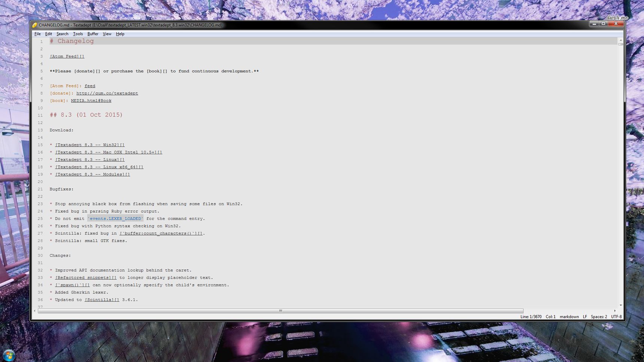Click the horizontal scrollbar thumb

pyautogui.click(x=280, y=311)
